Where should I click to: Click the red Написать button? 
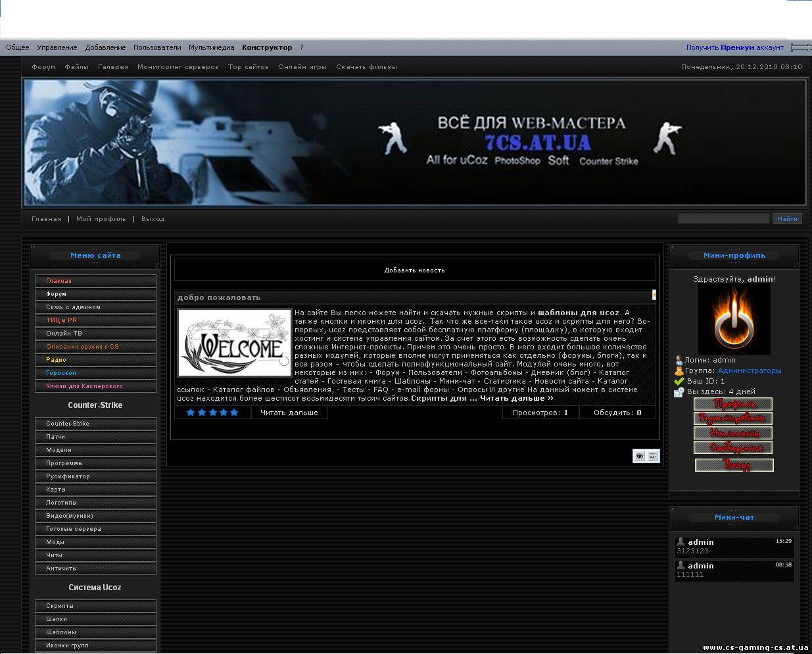(x=733, y=433)
